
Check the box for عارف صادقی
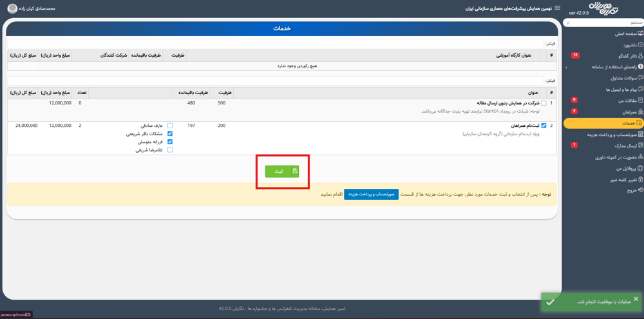[170, 126]
